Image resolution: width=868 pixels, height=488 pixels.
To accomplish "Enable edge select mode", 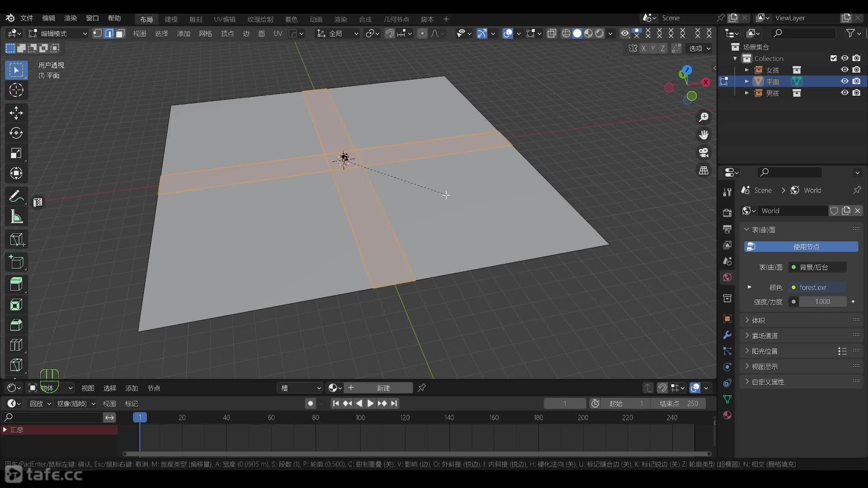I will (109, 33).
